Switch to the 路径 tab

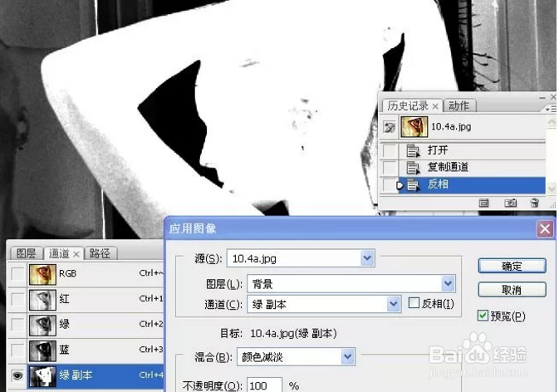coord(101,253)
